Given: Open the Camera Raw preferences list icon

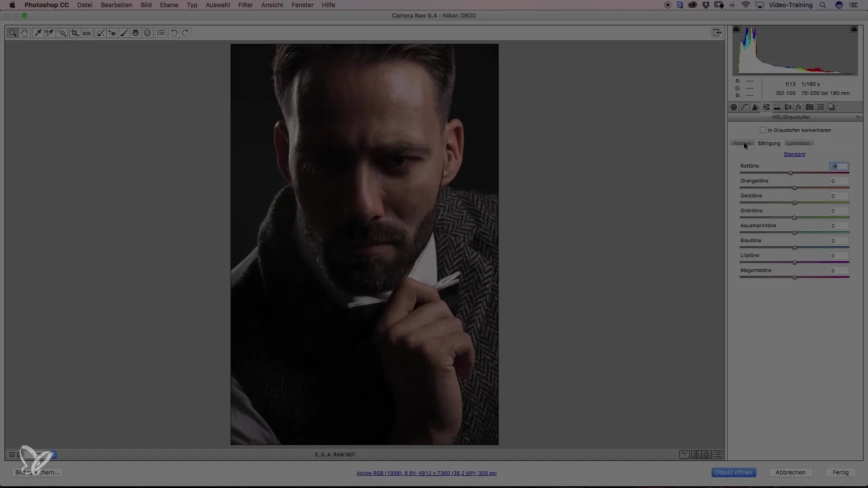Looking at the screenshot, I should tap(161, 33).
